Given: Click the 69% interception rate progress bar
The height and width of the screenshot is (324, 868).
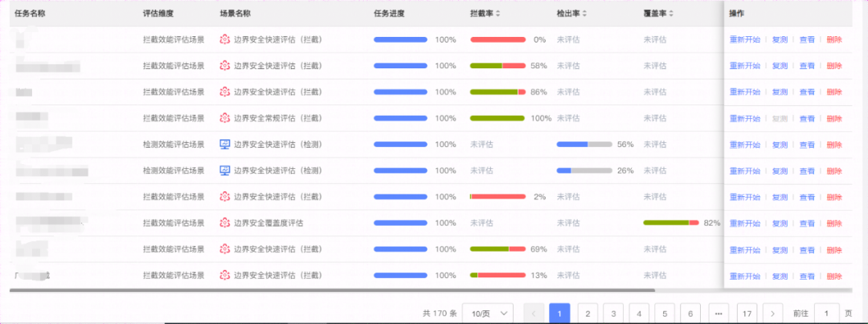Looking at the screenshot, I should click(497, 249).
